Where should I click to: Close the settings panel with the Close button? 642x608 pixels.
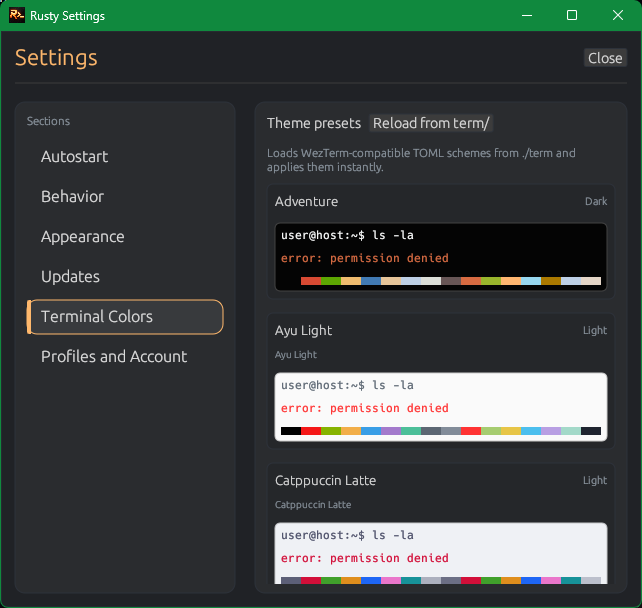pos(605,58)
